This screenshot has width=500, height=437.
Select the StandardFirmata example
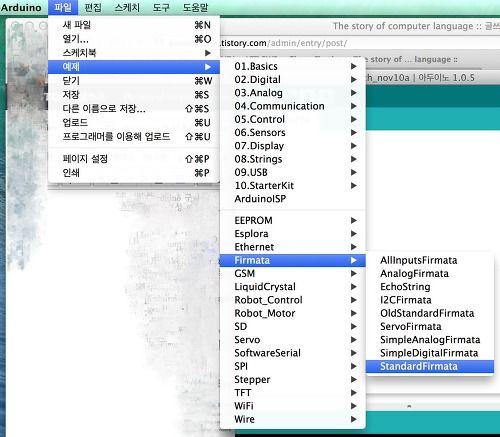[x=430, y=366]
